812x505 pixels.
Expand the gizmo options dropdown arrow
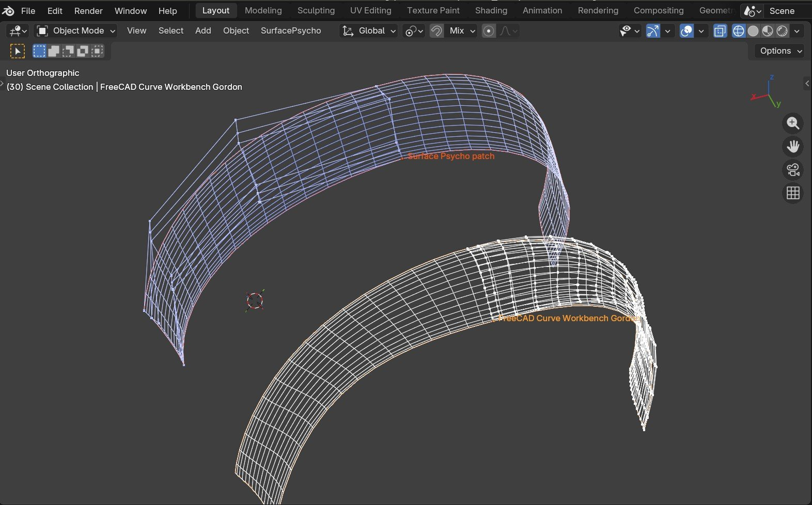[668, 31]
